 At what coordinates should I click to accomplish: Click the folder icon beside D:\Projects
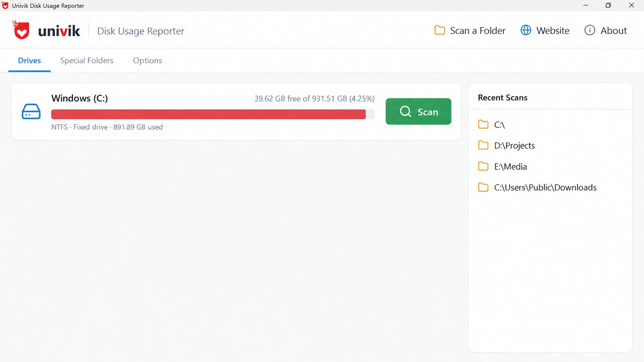(x=483, y=145)
